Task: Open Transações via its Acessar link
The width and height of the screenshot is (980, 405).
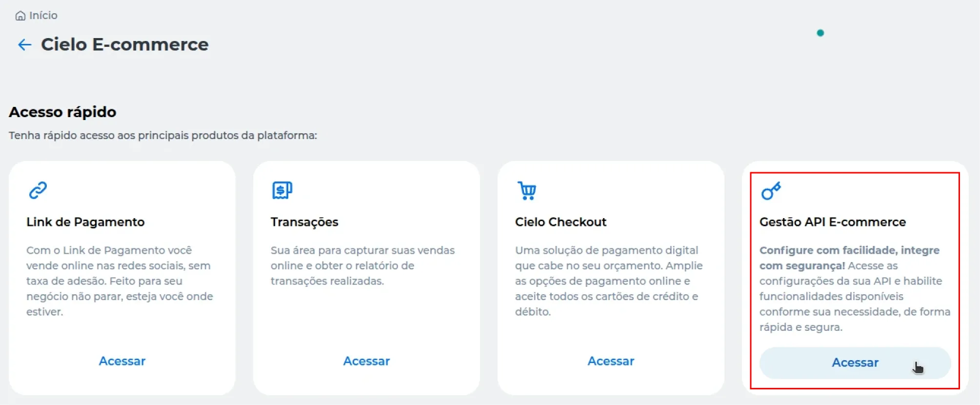Action: coord(367,361)
